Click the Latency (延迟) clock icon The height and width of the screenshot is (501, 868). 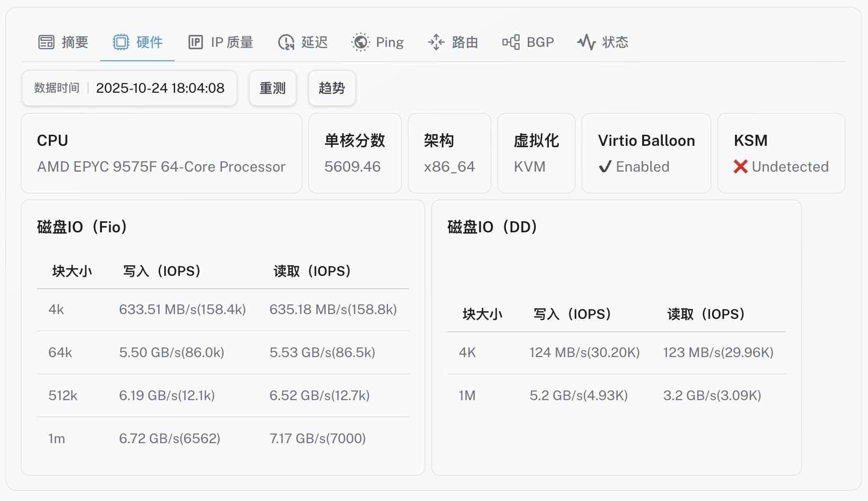click(x=286, y=43)
